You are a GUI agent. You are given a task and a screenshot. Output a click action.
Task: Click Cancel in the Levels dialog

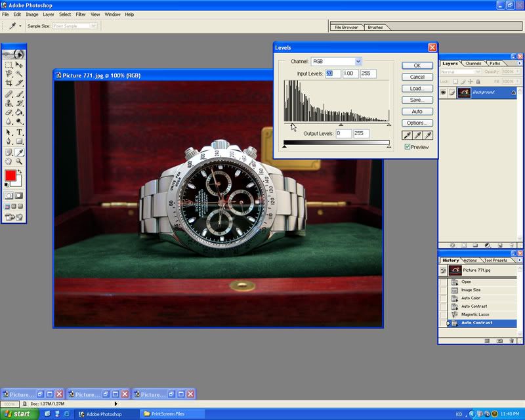pos(417,77)
